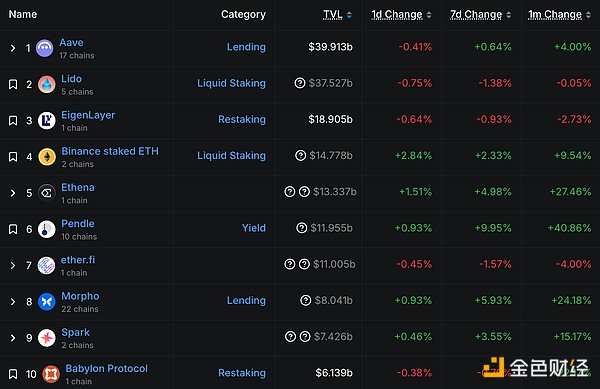Screen dimensions: 600x389
Task: Bookmark the EigenLayer row
Action: click(13, 120)
